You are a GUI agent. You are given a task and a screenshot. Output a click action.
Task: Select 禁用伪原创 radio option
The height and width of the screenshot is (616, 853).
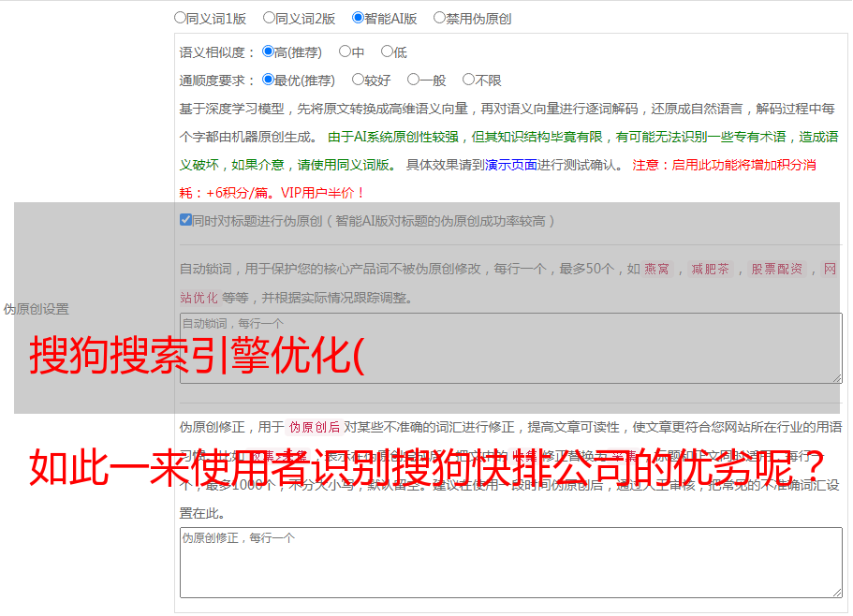[439, 18]
